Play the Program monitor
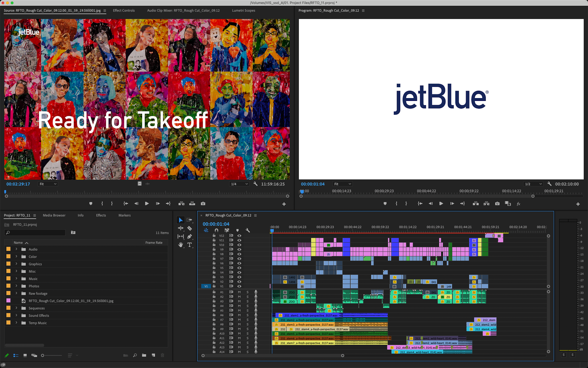 441,204
